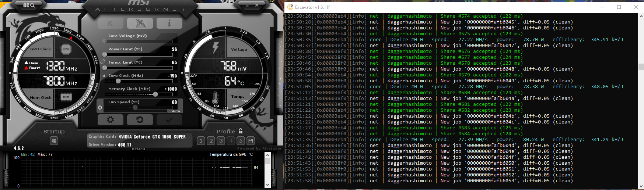Screen dimensions: 644x190
Task: Click Min : 42 in the monitoring graph
Action: click(28, 154)
